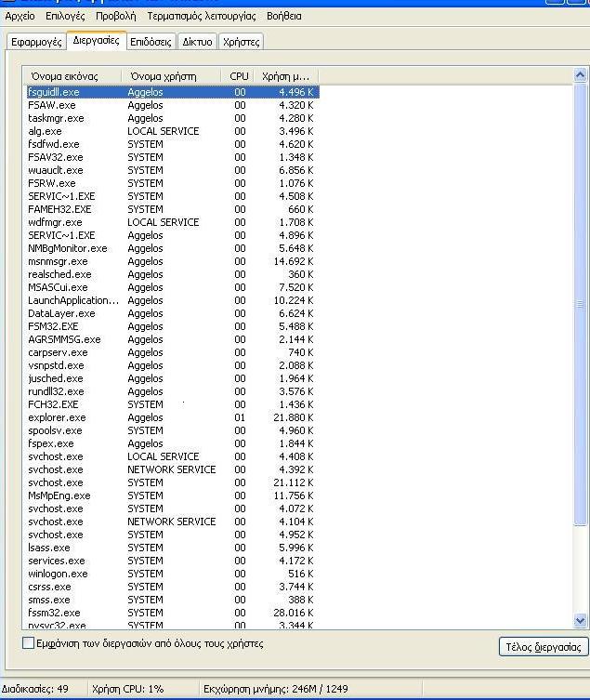Open the Προβολή menu
Screen dimensions: 590x700
[x=115, y=16]
